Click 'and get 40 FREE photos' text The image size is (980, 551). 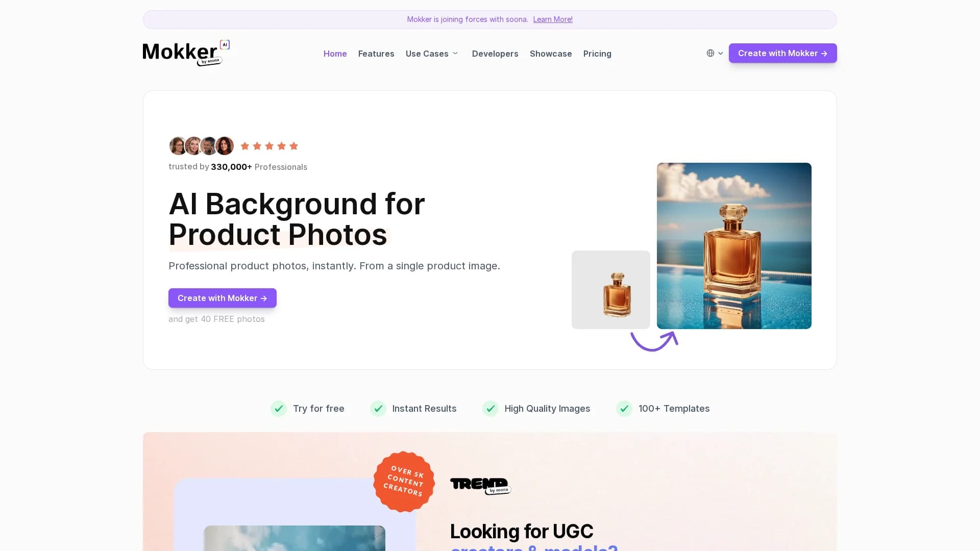[x=216, y=319]
